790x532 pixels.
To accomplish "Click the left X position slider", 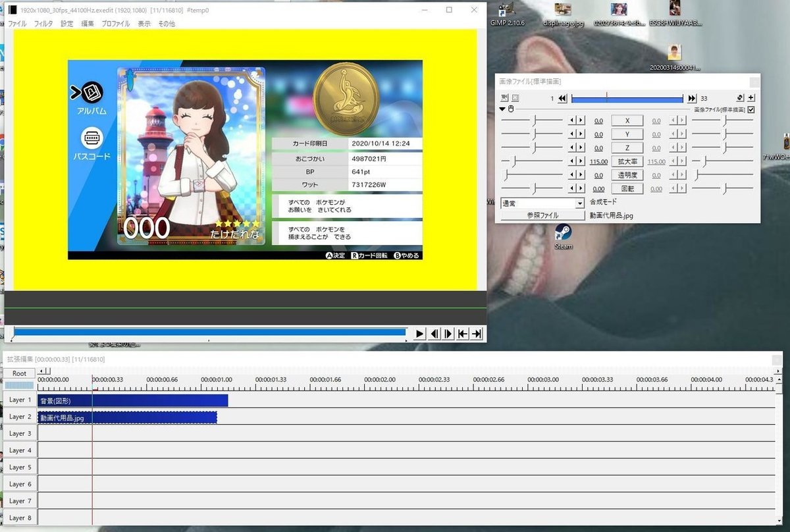I will click(x=532, y=120).
